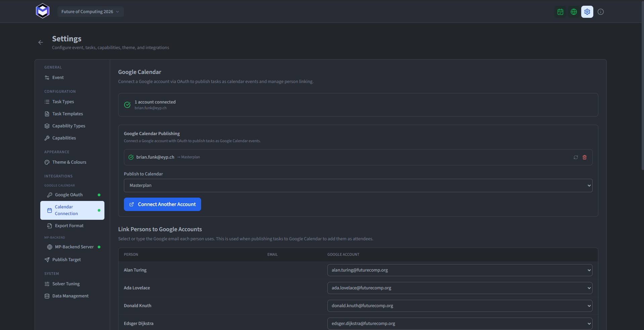Open the Data Management section

[72, 296]
